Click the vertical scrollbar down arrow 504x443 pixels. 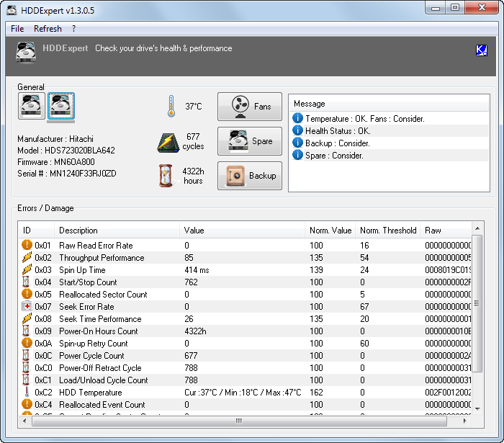[x=477, y=408]
